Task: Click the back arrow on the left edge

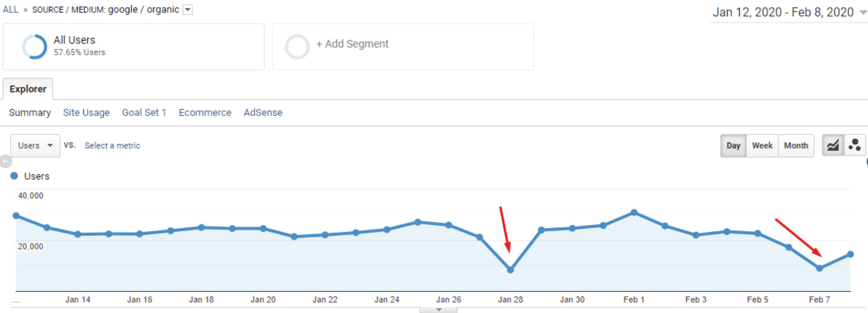Action: (5, 161)
